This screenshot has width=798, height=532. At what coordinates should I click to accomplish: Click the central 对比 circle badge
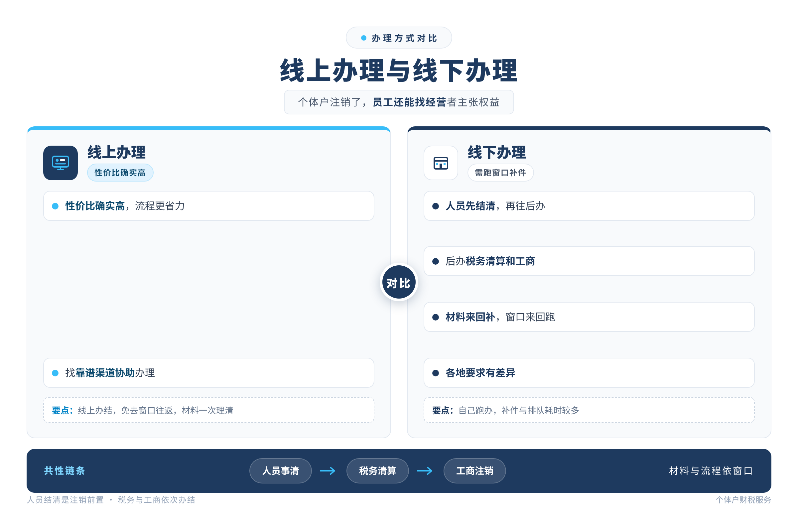tap(399, 282)
